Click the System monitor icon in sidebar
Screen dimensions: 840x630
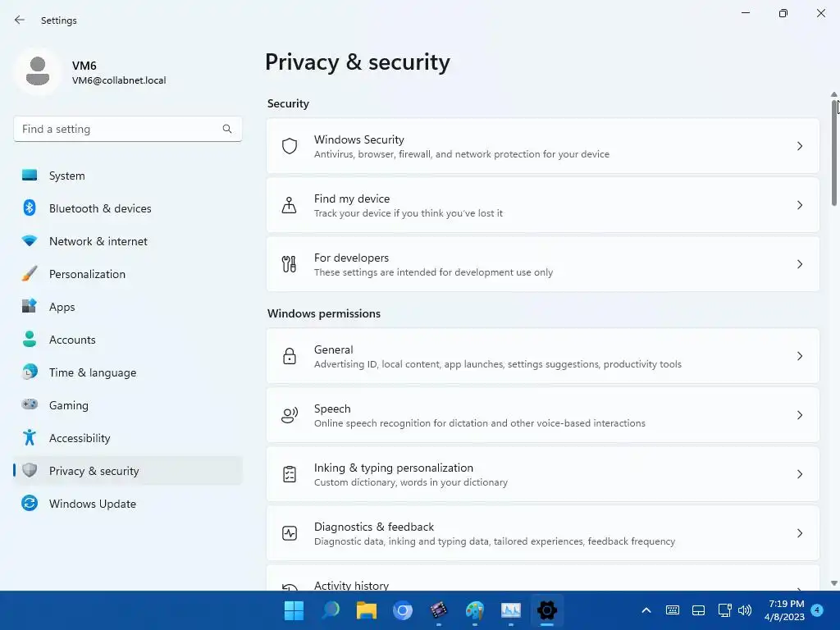pos(30,176)
